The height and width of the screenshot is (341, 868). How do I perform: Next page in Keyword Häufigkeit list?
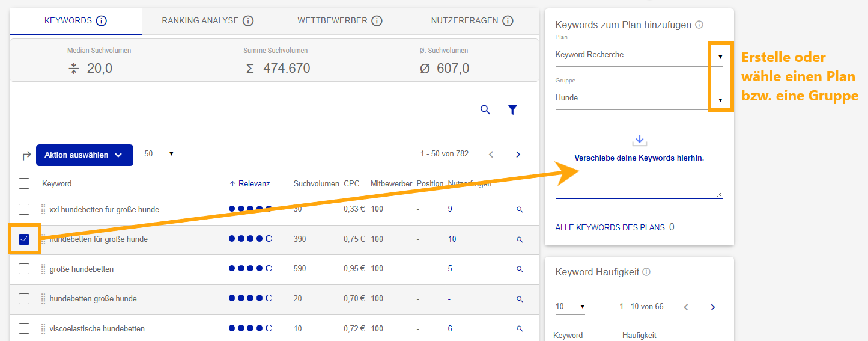click(x=713, y=307)
